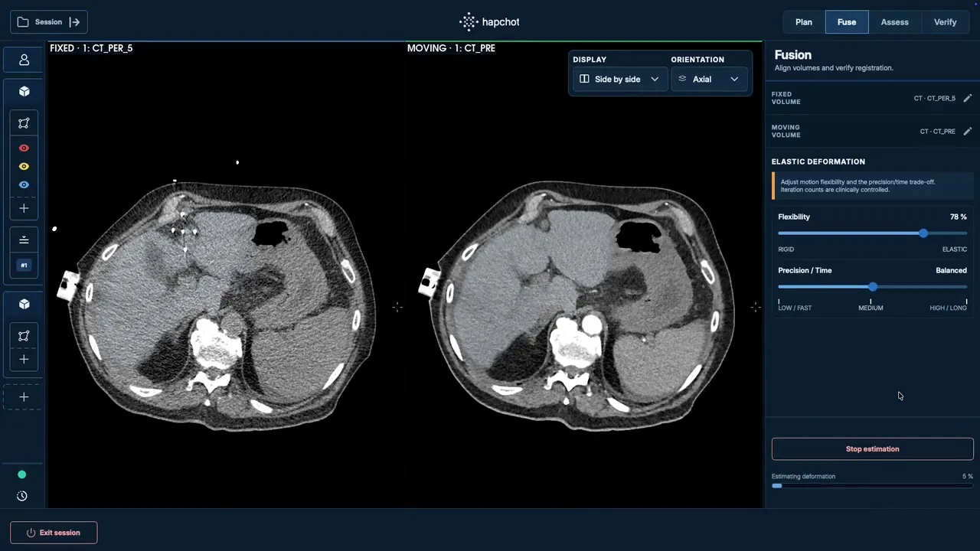Click the CT · CT_PRE moving volume text
The image size is (980, 551).
(937, 131)
